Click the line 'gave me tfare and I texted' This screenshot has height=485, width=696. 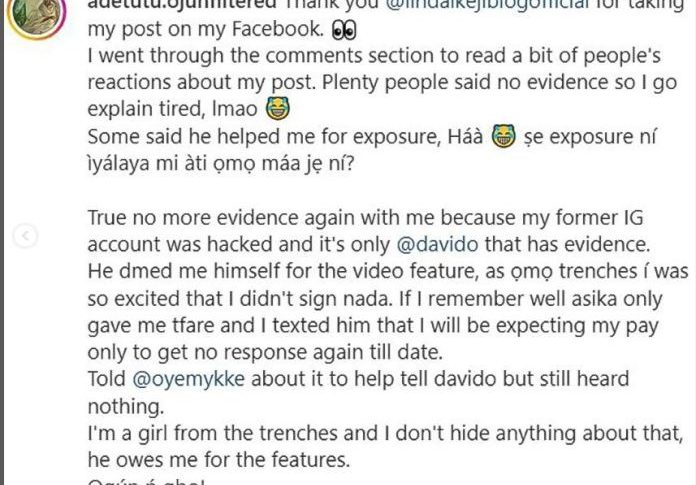[x=373, y=326]
